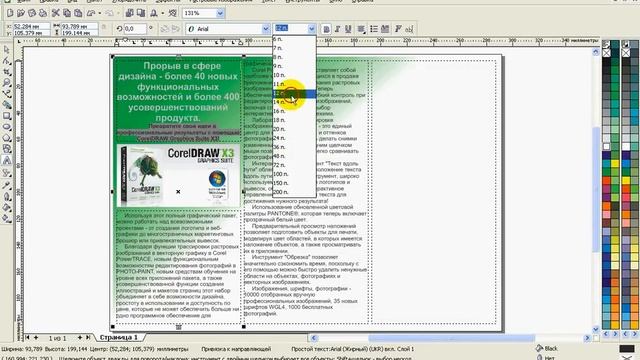
Task: Toggle Bold formatting
Action: [x=326, y=29]
